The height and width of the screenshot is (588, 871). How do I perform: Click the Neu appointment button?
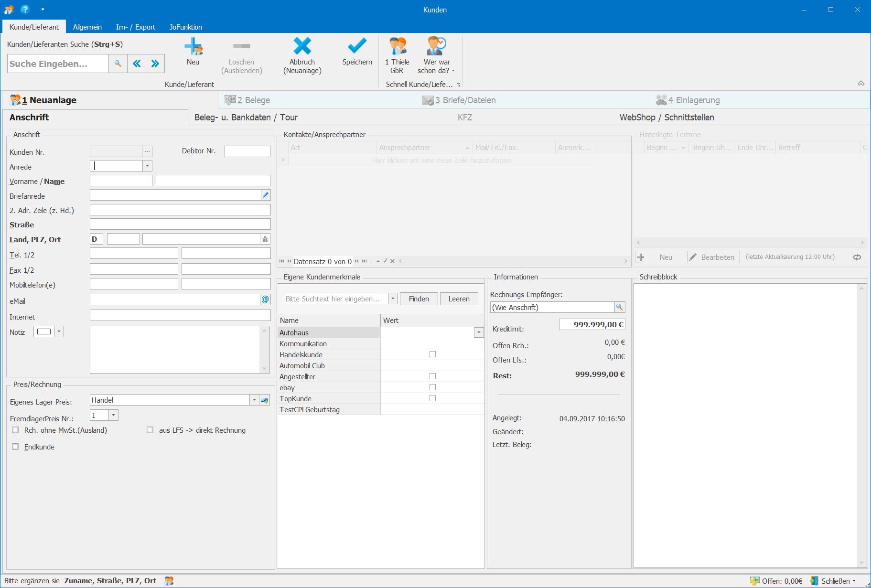pyautogui.click(x=661, y=257)
